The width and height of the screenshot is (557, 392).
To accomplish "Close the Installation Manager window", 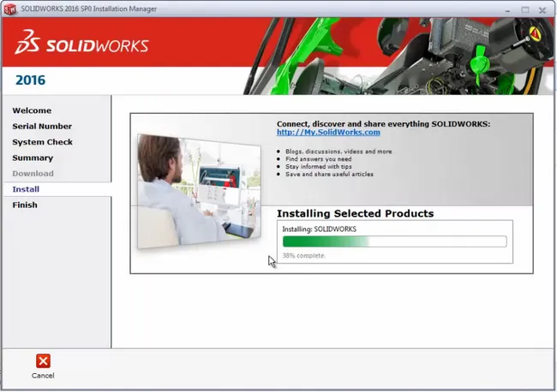I will (542, 10).
